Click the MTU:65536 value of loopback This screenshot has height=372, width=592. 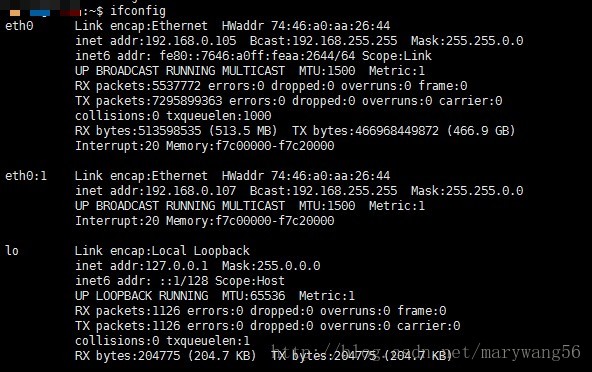click(x=253, y=295)
